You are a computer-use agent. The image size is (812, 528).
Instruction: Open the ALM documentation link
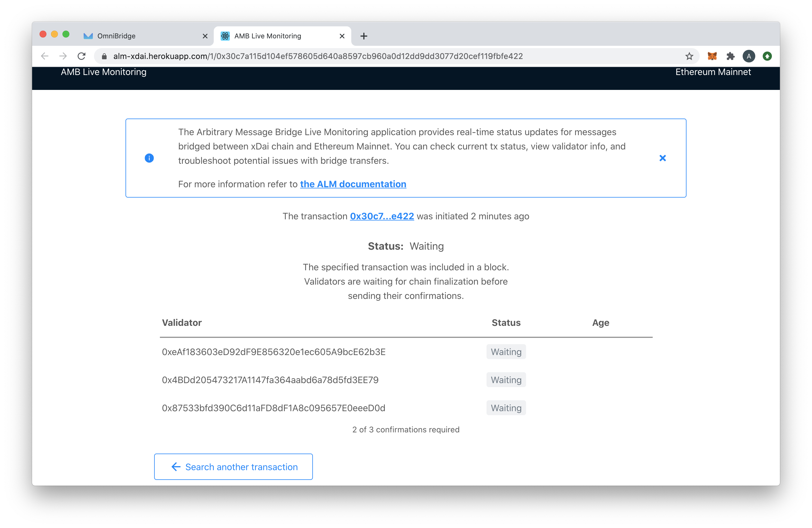click(x=353, y=184)
